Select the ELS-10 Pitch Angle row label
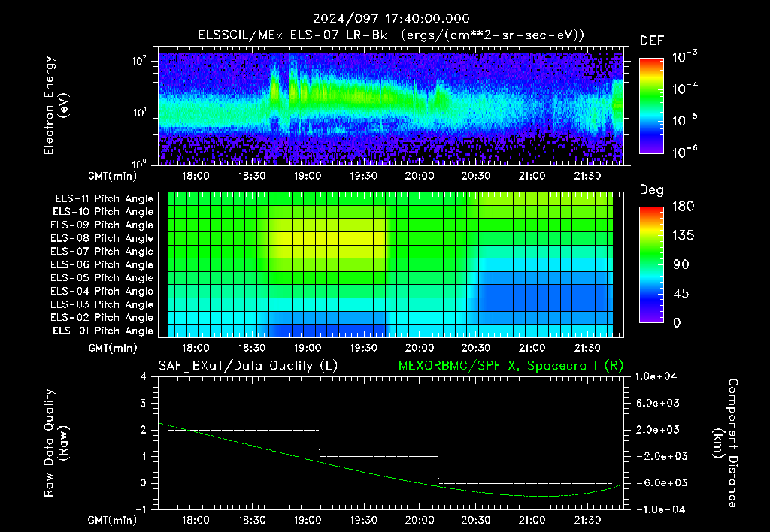Screen dimensions: 770x532 point(103,212)
